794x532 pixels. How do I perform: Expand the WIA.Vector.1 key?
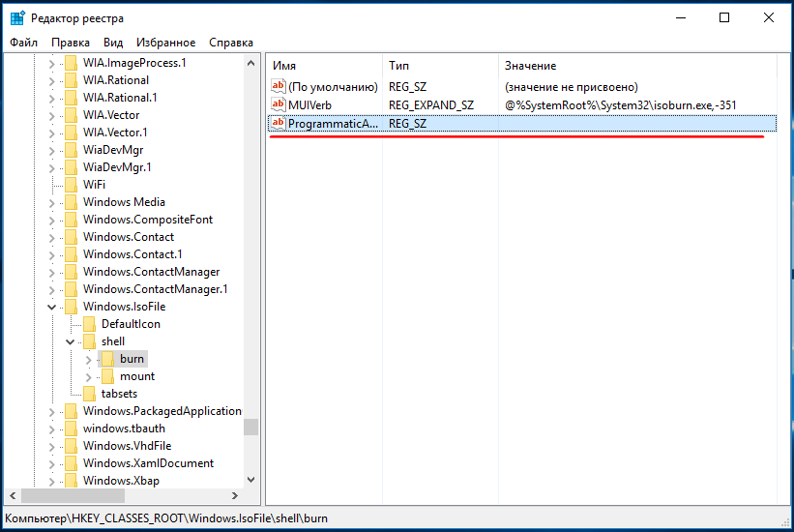[51, 133]
